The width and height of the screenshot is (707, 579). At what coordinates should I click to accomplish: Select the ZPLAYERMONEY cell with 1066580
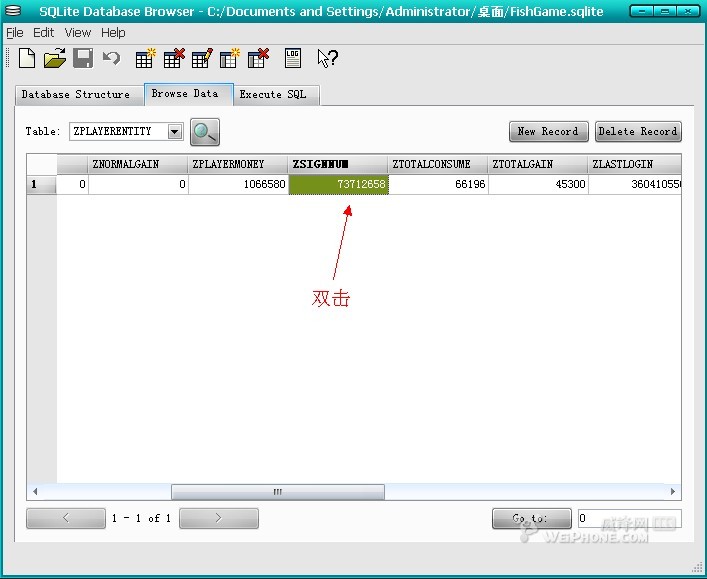tap(238, 185)
